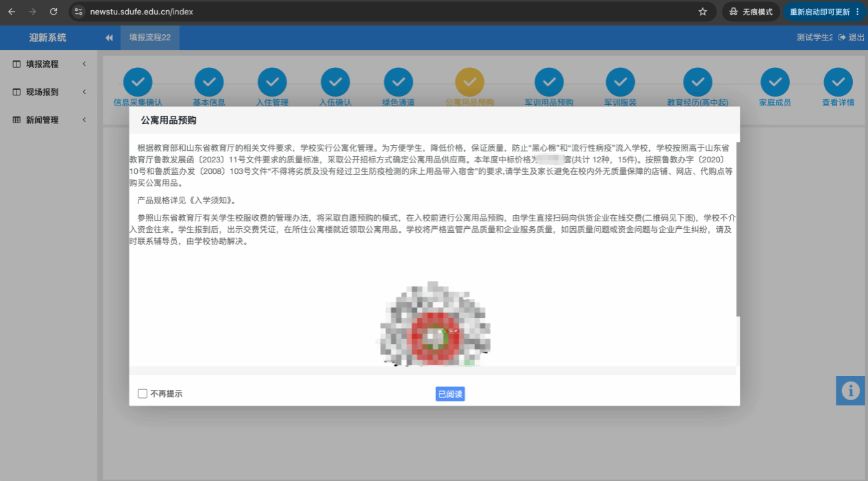
Task: Tick the 不再提示 checkbox
Action: click(x=143, y=394)
